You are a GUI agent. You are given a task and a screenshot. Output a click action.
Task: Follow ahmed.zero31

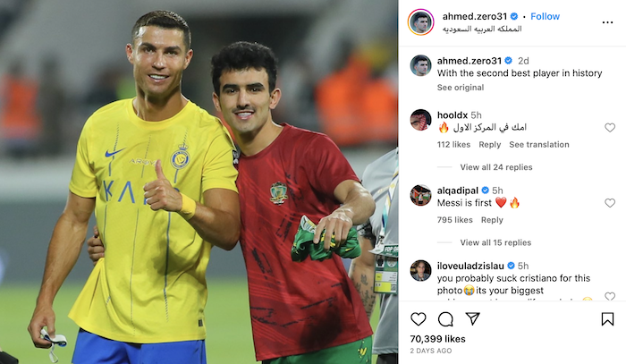click(x=545, y=16)
